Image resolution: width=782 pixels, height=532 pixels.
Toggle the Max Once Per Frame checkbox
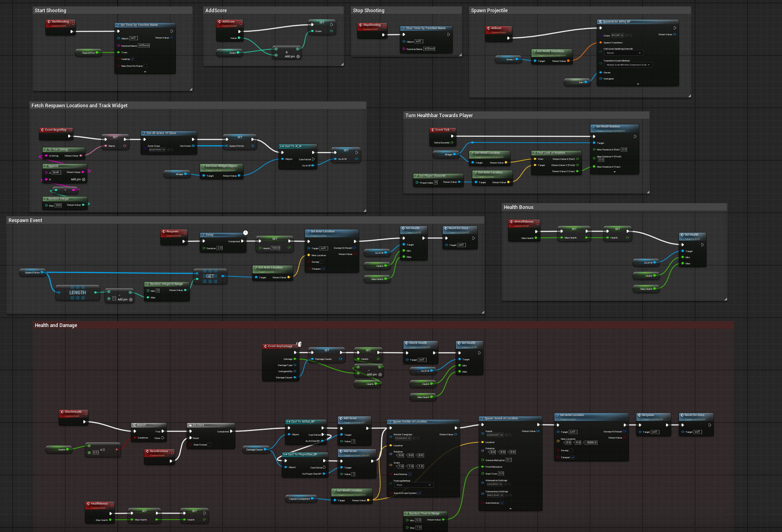coord(145,66)
